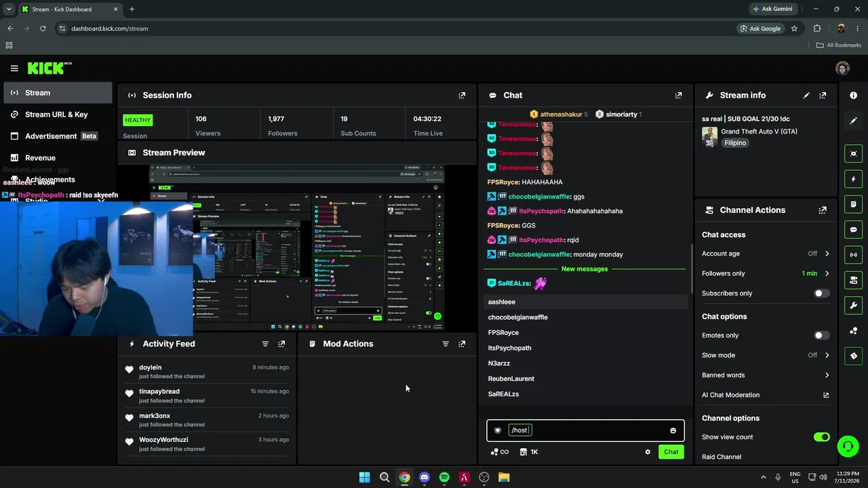Select ItsPsychopath from the host suggestions
This screenshot has height=488, width=868.
(x=587, y=348)
